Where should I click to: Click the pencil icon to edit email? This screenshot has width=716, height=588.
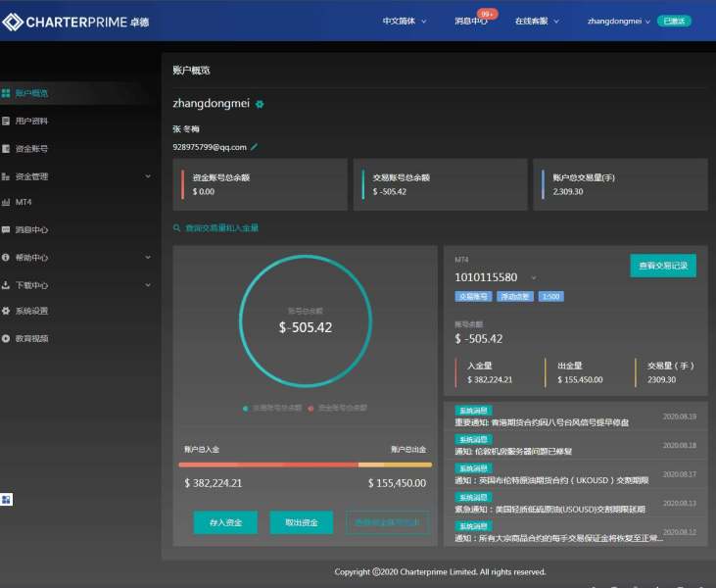pyautogui.click(x=255, y=147)
